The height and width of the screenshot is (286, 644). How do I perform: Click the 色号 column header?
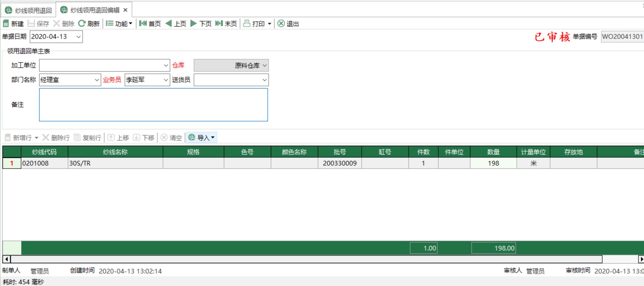[247, 152]
